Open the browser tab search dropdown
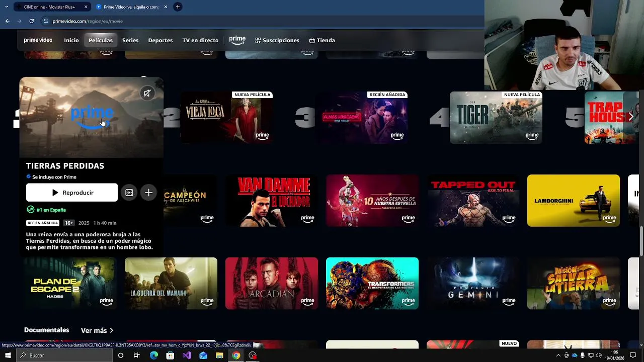Screen dimensions: 644x362 [6, 7]
